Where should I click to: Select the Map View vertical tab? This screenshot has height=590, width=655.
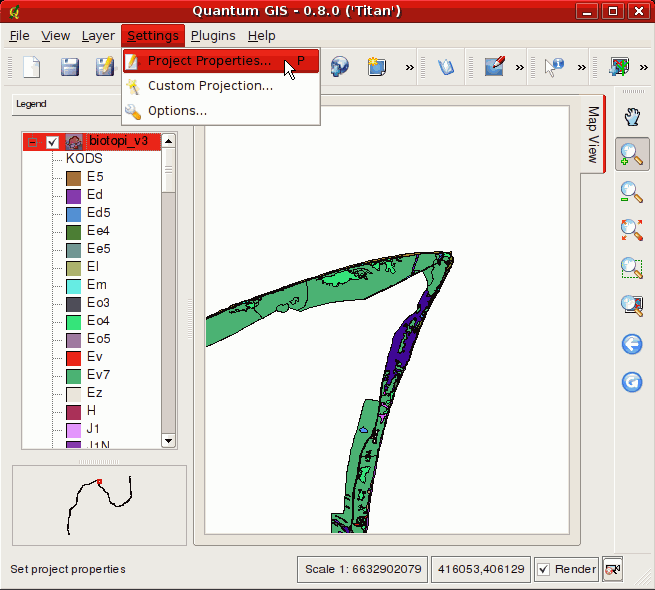click(593, 134)
